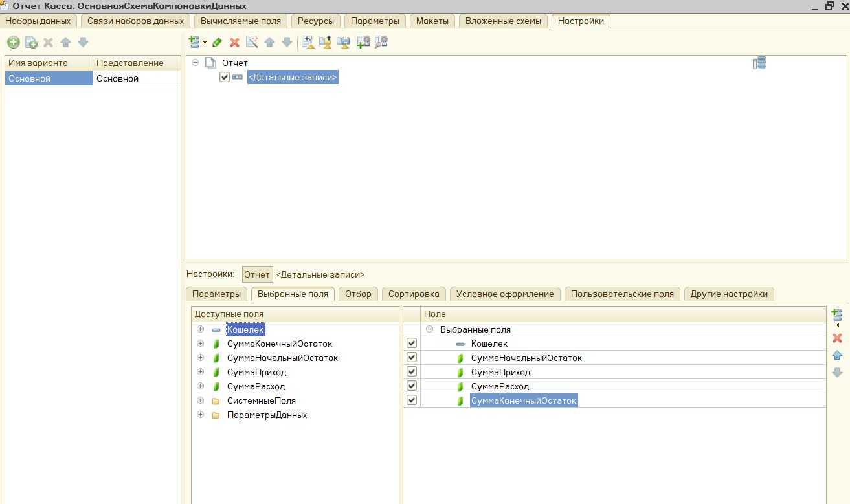Click the green pencil edit icon
Viewport: 850px width, 504px height.
click(x=218, y=43)
